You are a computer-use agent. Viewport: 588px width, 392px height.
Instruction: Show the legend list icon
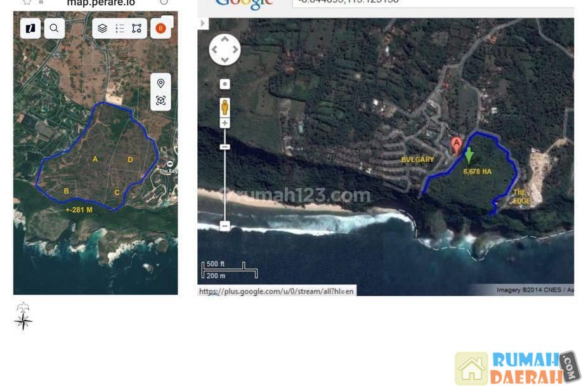[120, 29]
